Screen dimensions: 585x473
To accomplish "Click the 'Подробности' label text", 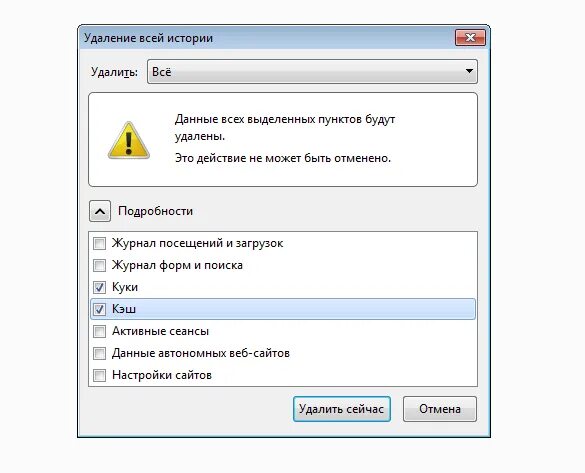I will (156, 211).
